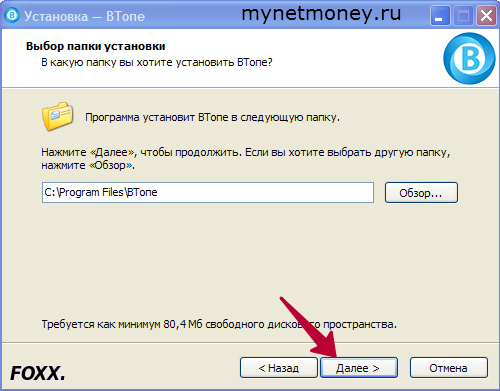
Task: Click the text 'В какую папку вы хотите установить BTone?'
Action: point(157,62)
